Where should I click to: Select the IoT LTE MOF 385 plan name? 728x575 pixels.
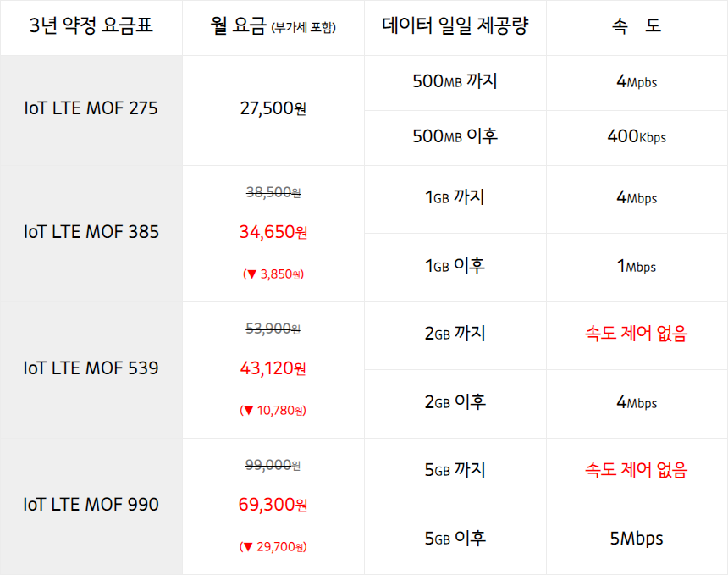[x=91, y=232]
